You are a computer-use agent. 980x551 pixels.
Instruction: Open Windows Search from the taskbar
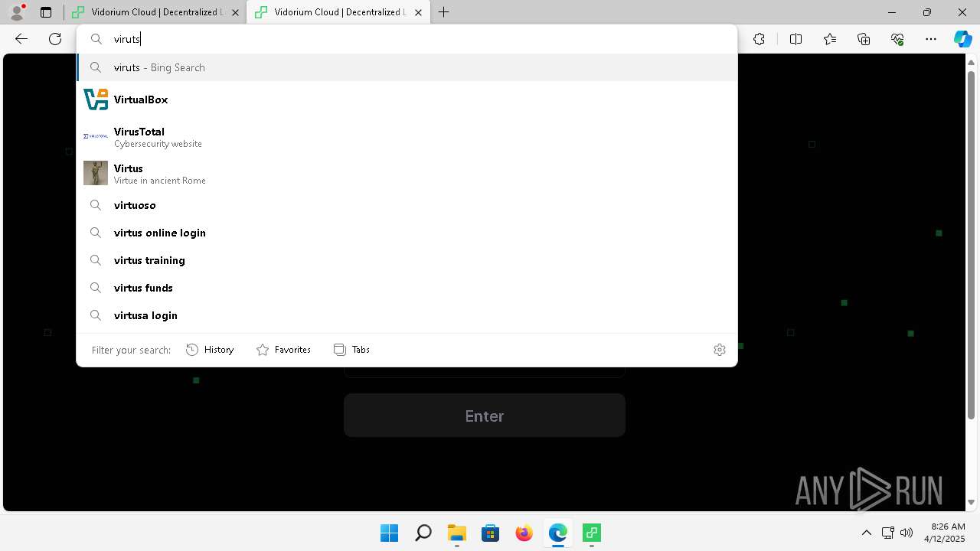423,533
